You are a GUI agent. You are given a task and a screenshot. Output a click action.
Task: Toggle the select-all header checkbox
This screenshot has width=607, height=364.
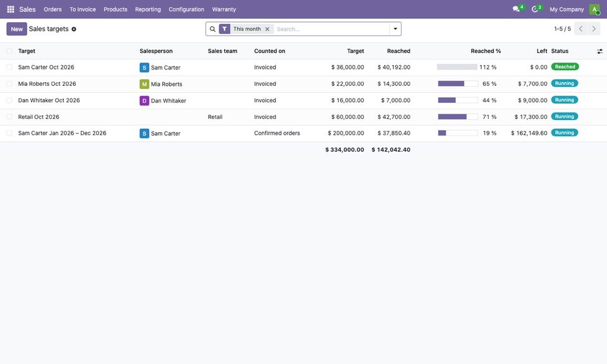9,51
